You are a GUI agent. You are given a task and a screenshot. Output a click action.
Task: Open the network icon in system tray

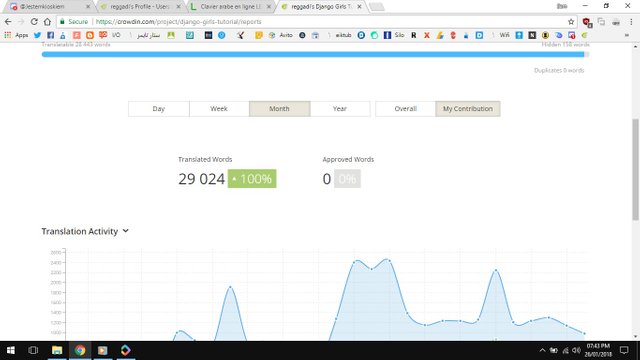pyautogui.click(x=565, y=350)
